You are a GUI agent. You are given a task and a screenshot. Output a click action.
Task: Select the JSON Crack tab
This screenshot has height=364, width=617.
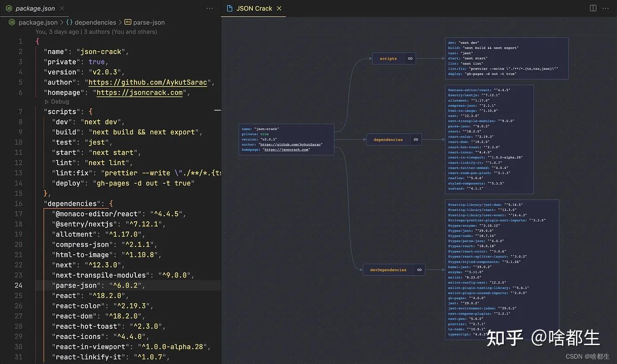pyautogui.click(x=254, y=8)
